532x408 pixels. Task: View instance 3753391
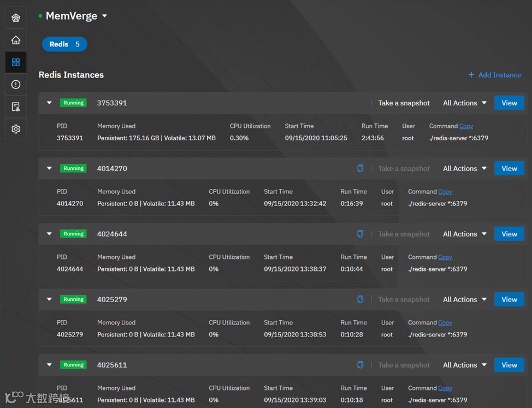point(509,103)
